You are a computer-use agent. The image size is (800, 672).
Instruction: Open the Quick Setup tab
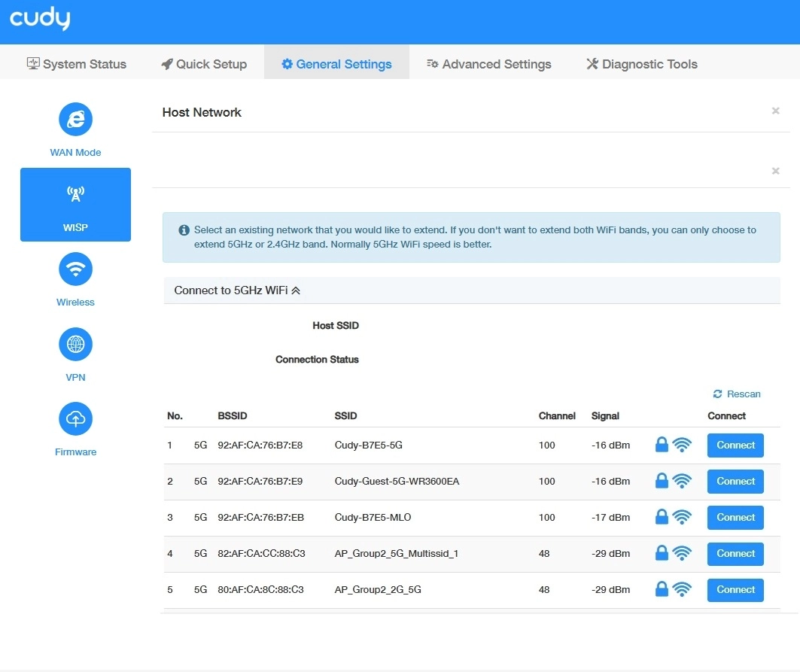204,64
